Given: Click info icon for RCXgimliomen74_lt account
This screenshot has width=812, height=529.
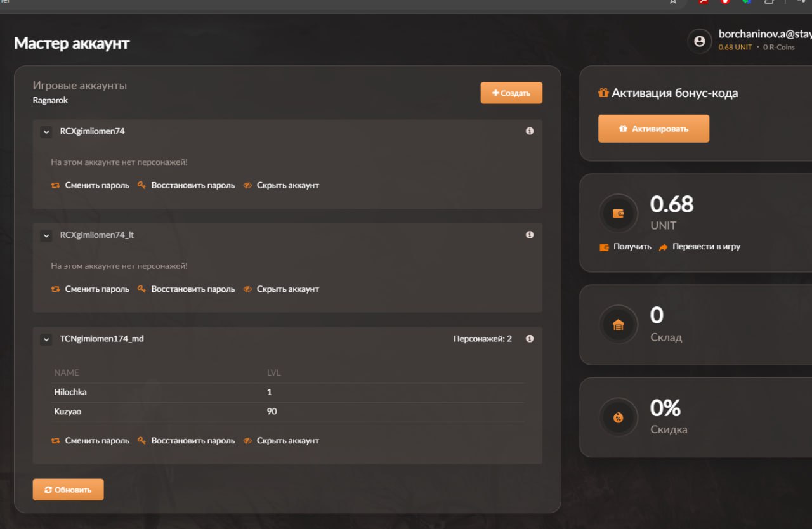Looking at the screenshot, I should pos(530,235).
